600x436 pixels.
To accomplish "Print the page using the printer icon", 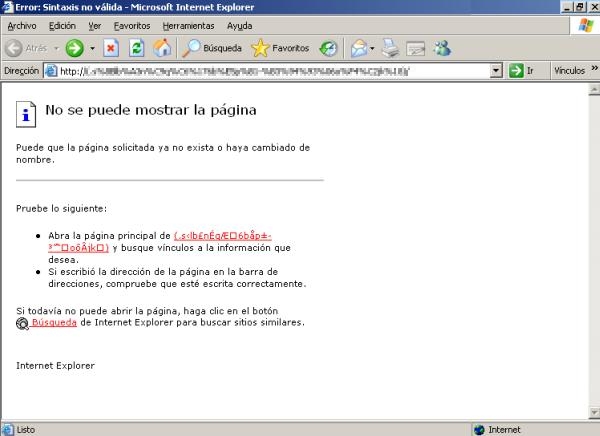I will [x=391, y=48].
